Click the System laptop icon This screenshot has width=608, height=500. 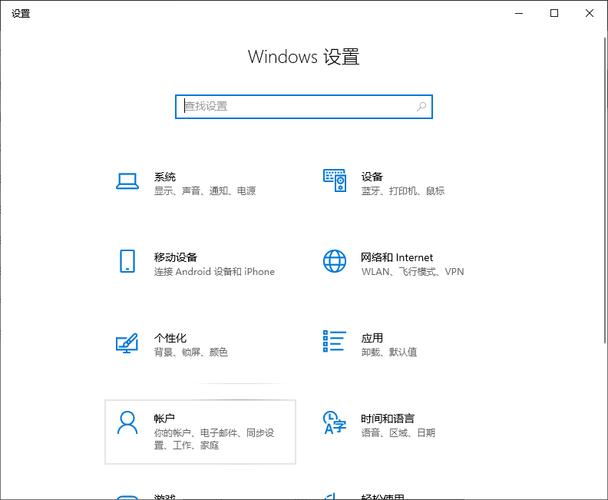(x=127, y=182)
